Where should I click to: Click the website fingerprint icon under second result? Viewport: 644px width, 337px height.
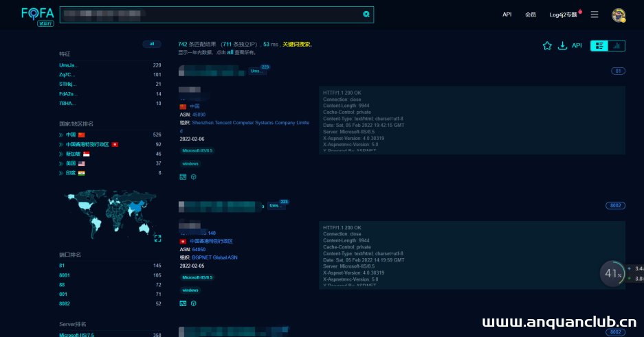coord(183,303)
